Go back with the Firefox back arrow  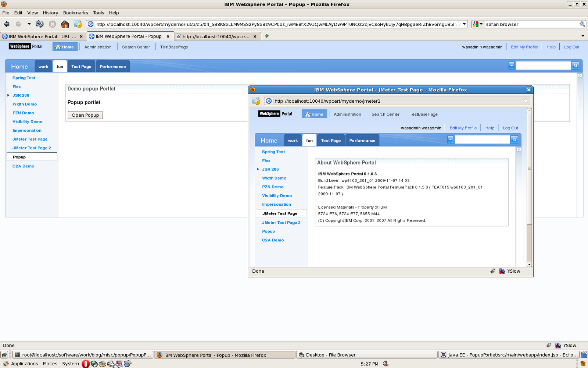[7, 24]
